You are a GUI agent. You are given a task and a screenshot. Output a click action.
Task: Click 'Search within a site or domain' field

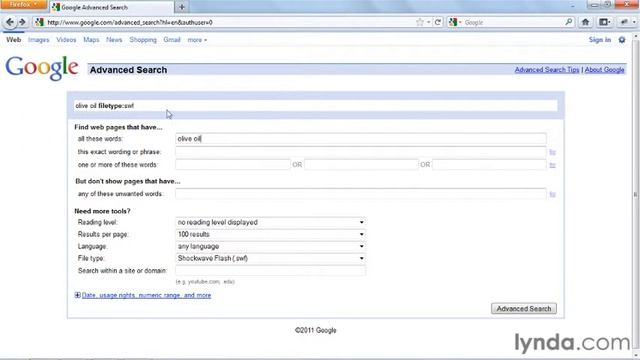click(x=271, y=270)
